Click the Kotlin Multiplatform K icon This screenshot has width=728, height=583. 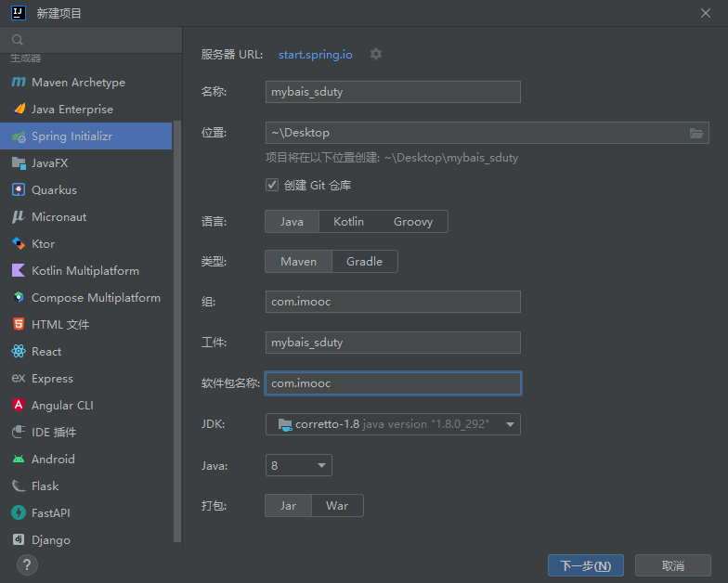pos(19,270)
